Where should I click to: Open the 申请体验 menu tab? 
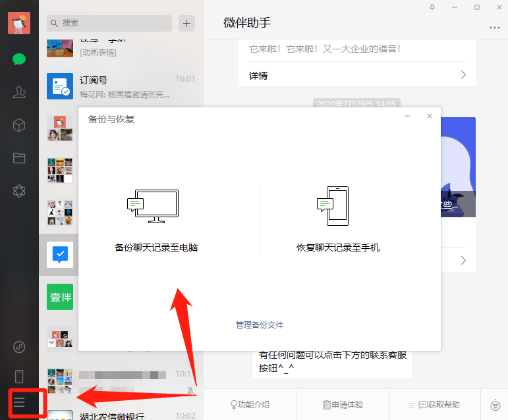[343, 404]
